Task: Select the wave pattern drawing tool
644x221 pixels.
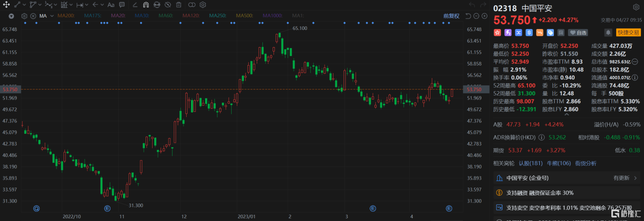Action: (x=49, y=5)
